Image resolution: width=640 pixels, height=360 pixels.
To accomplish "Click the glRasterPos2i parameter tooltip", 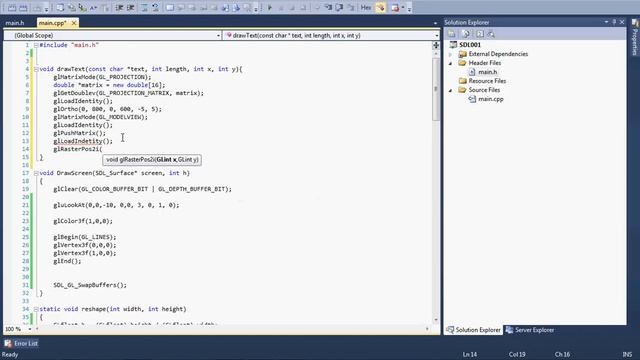I will tap(152, 160).
